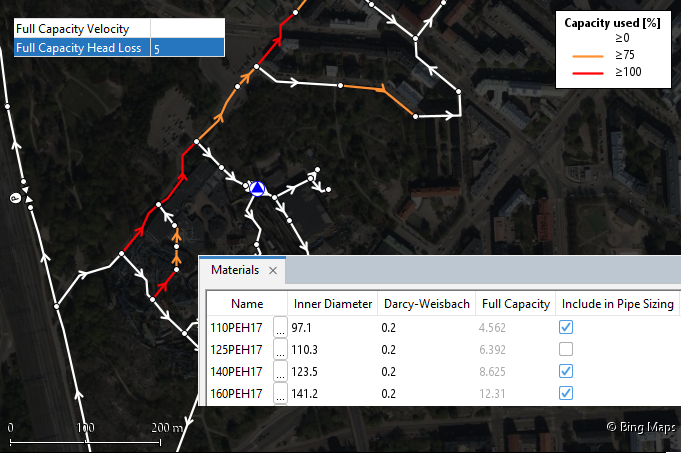Image resolution: width=681 pixels, height=453 pixels.
Task: Edit Inner Diameter cell of 140PEH17
Action: coord(333,371)
